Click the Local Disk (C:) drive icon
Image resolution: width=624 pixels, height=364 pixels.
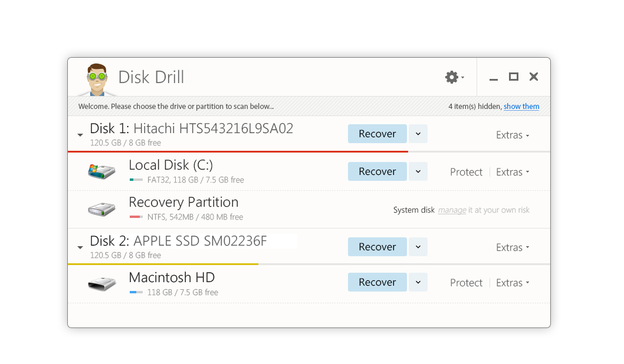coord(101,171)
